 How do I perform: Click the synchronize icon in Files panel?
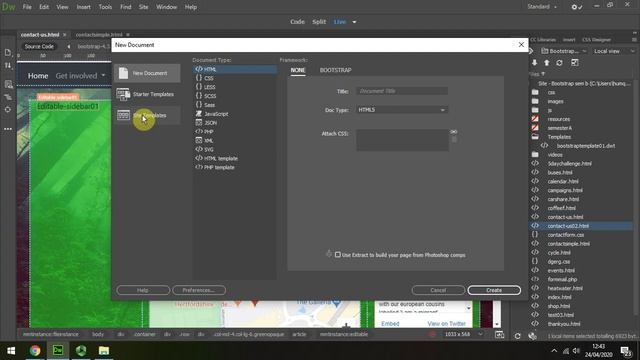tap(559, 63)
